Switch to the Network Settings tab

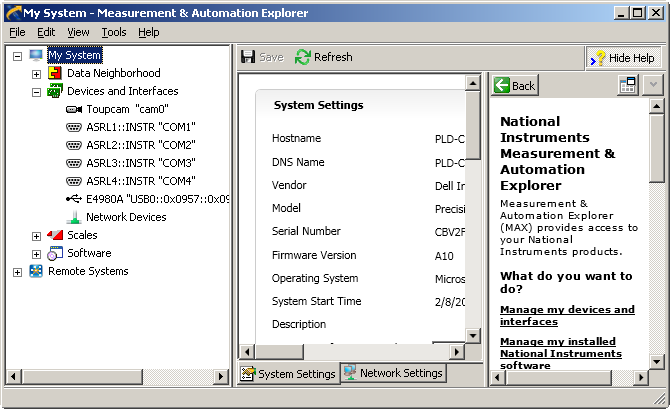pos(394,373)
